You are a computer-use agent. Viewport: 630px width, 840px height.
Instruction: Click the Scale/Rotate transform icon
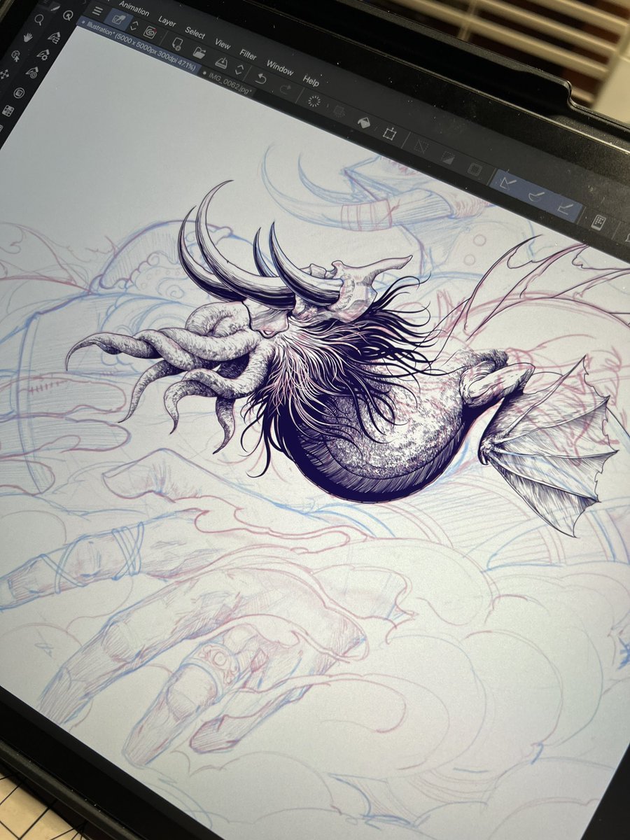click(x=390, y=133)
